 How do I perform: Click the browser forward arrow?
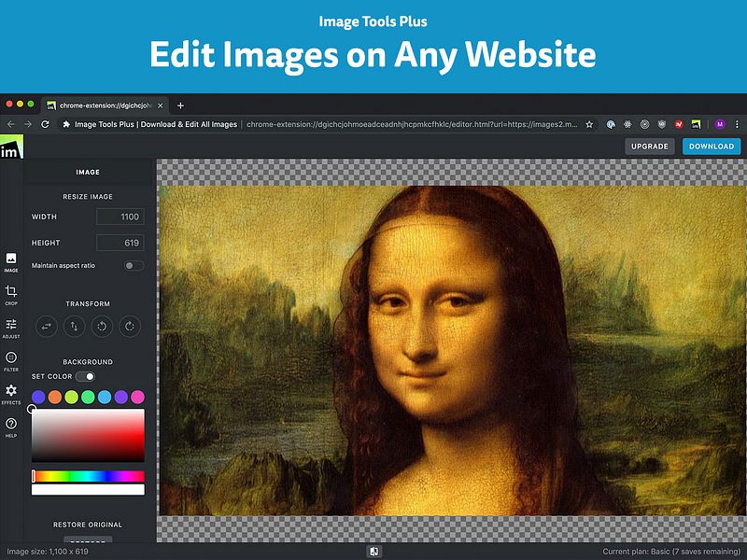coord(28,124)
